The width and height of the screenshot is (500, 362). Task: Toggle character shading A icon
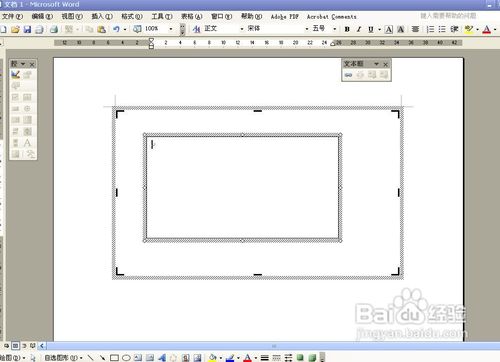click(x=401, y=29)
